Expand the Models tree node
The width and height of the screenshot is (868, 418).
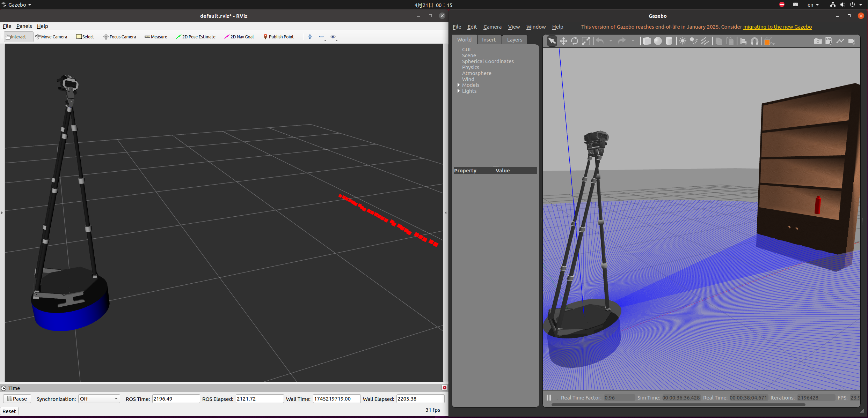pos(459,85)
